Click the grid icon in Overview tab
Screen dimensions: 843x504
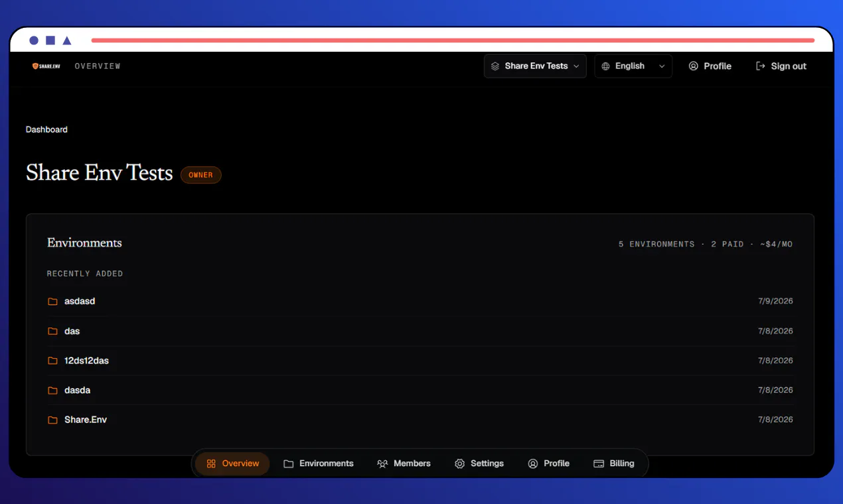tap(211, 464)
